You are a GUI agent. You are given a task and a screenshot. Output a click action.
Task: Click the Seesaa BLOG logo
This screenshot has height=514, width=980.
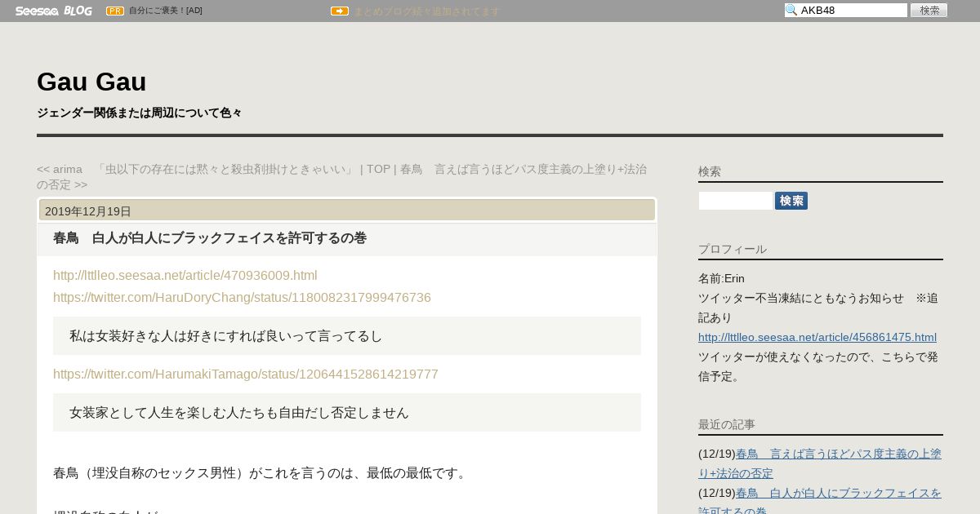pyautogui.click(x=53, y=11)
